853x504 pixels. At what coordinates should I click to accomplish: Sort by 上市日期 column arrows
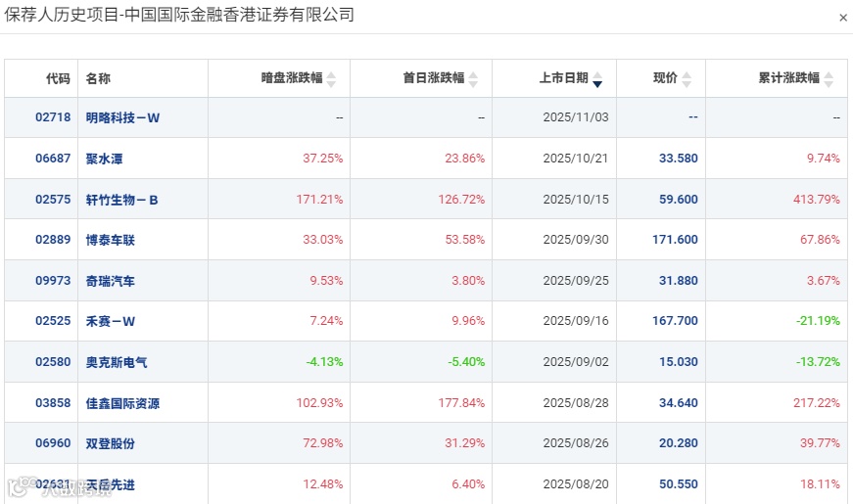pyautogui.click(x=597, y=79)
